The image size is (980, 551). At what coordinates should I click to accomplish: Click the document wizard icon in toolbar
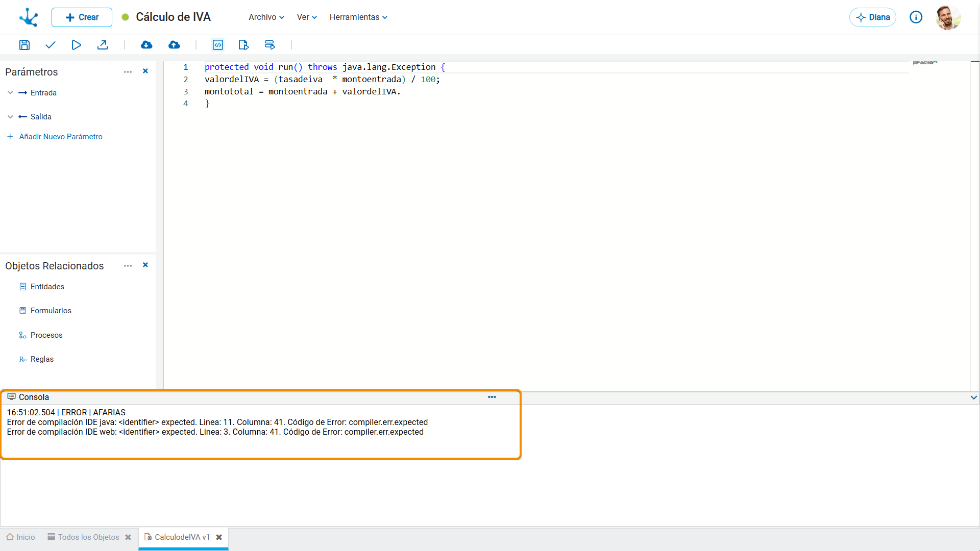click(x=243, y=45)
